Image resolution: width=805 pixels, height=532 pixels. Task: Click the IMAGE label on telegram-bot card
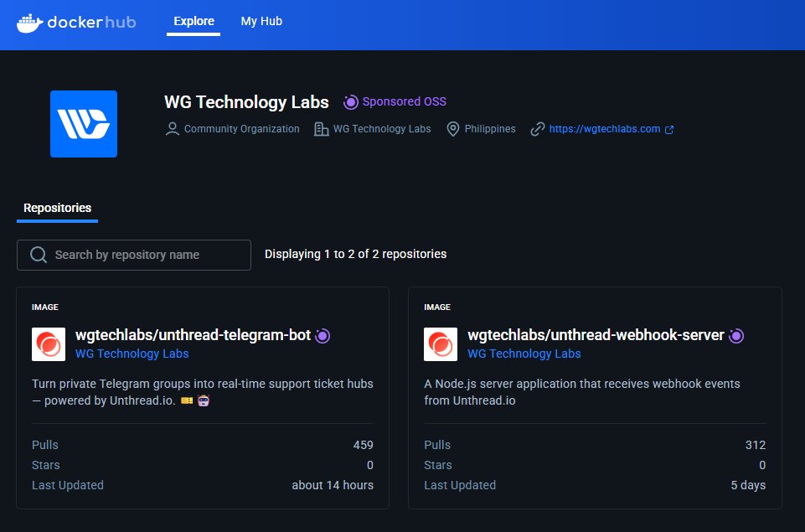[45, 307]
